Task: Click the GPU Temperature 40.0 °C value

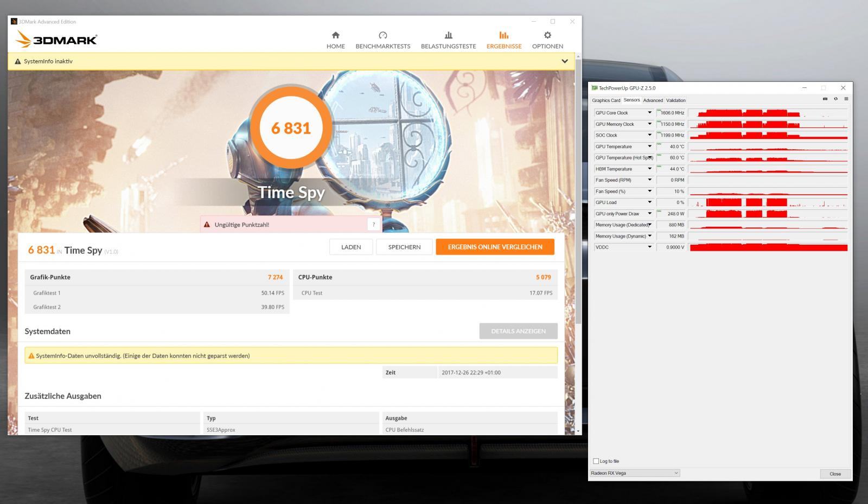Action: (671, 146)
